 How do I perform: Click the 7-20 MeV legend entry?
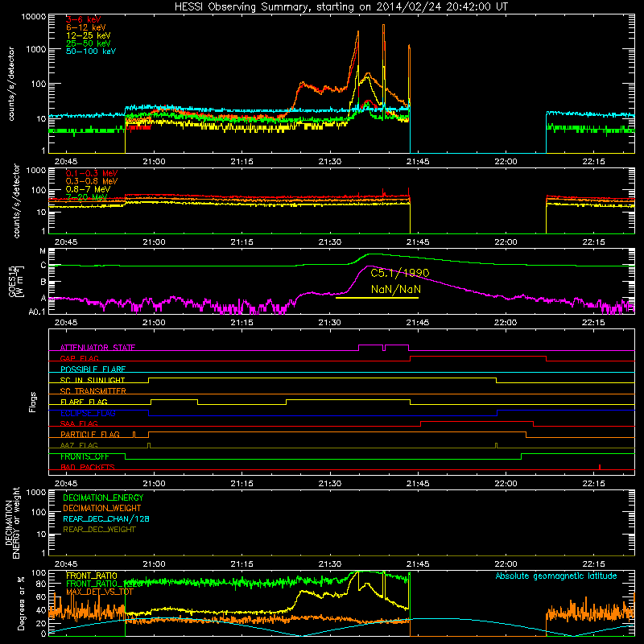(x=86, y=197)
